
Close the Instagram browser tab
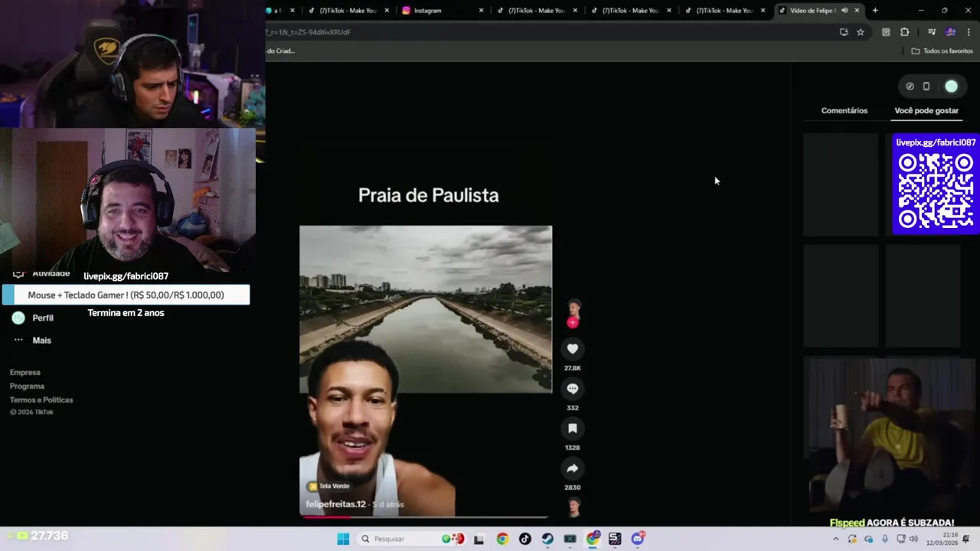coord(482,11)
